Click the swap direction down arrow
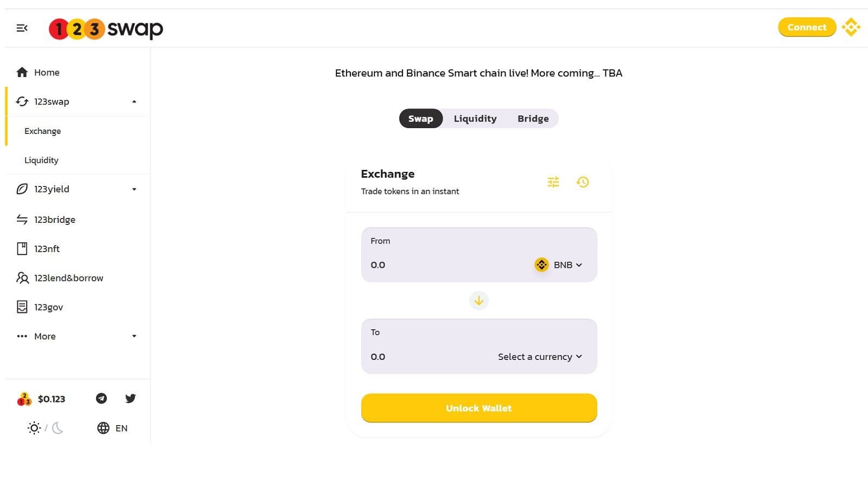The width and height of the screenshot is (868, 488). pos(479,300)
